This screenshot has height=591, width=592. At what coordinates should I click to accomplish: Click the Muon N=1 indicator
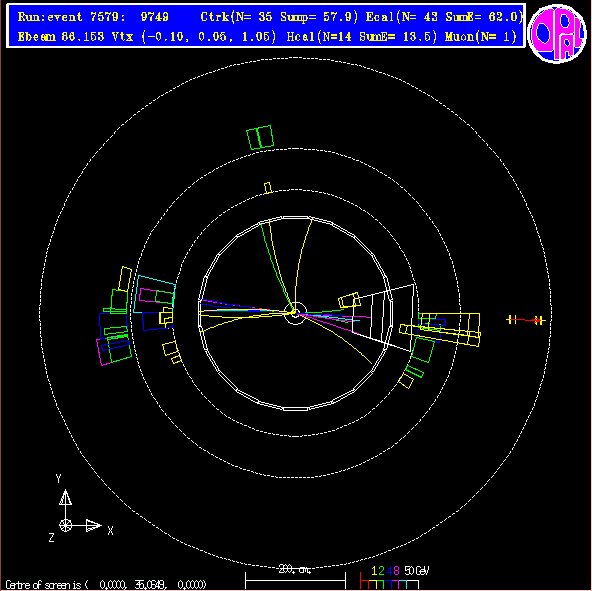point(481,37)
